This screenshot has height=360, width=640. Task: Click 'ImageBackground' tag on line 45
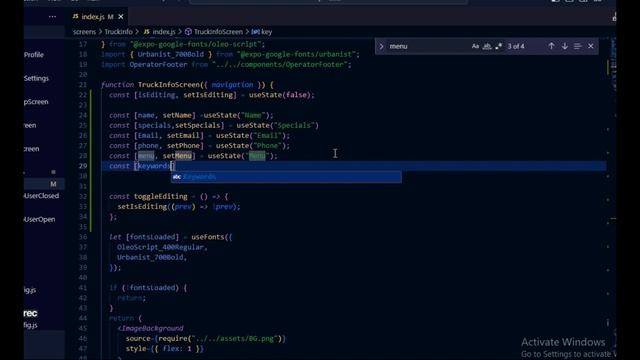[152, 329]
